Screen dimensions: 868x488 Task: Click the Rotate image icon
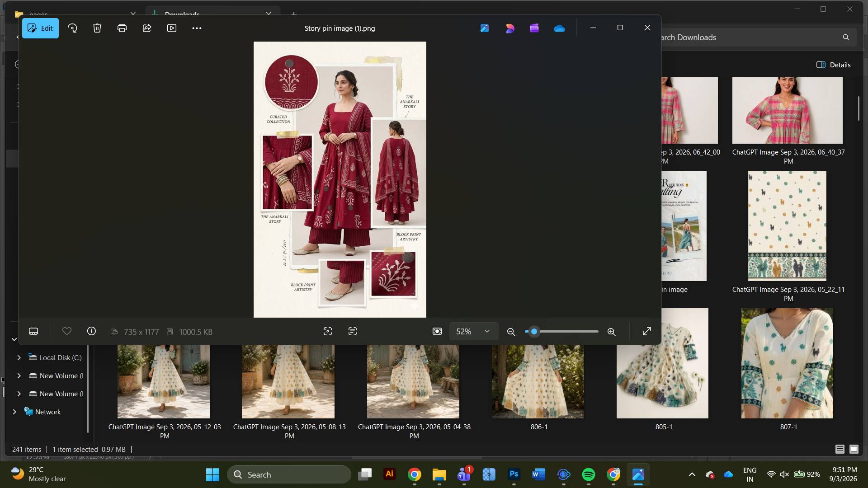click(72, 28)
